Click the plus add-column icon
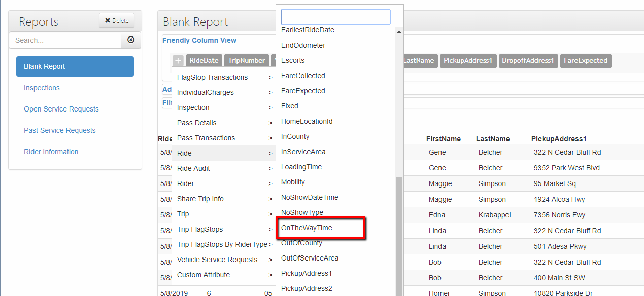This screenshot has height=296, width=644. coord(178,61)
